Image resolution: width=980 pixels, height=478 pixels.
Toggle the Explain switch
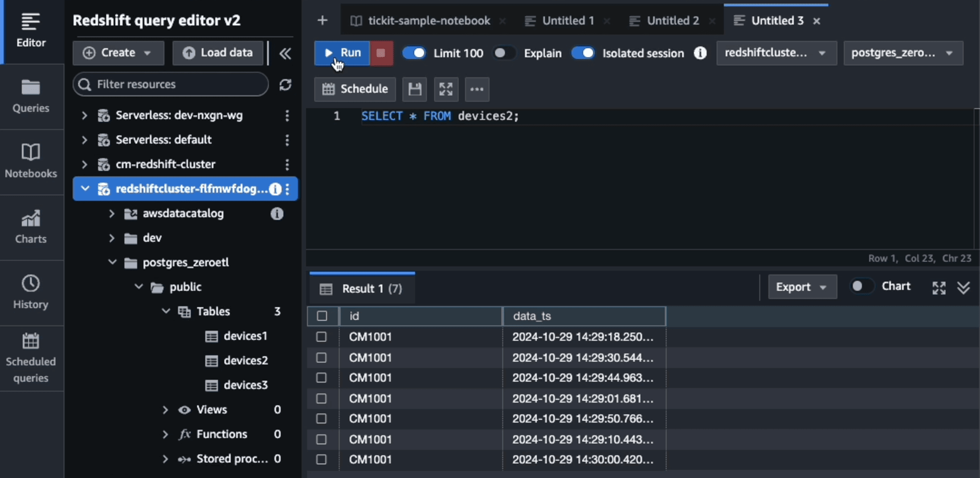click(504, 53)
